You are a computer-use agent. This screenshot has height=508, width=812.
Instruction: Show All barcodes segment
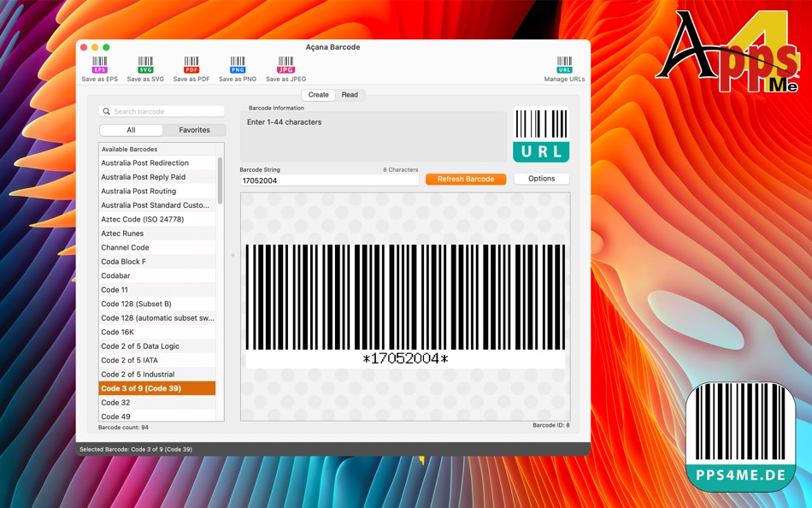coord(131,130)
